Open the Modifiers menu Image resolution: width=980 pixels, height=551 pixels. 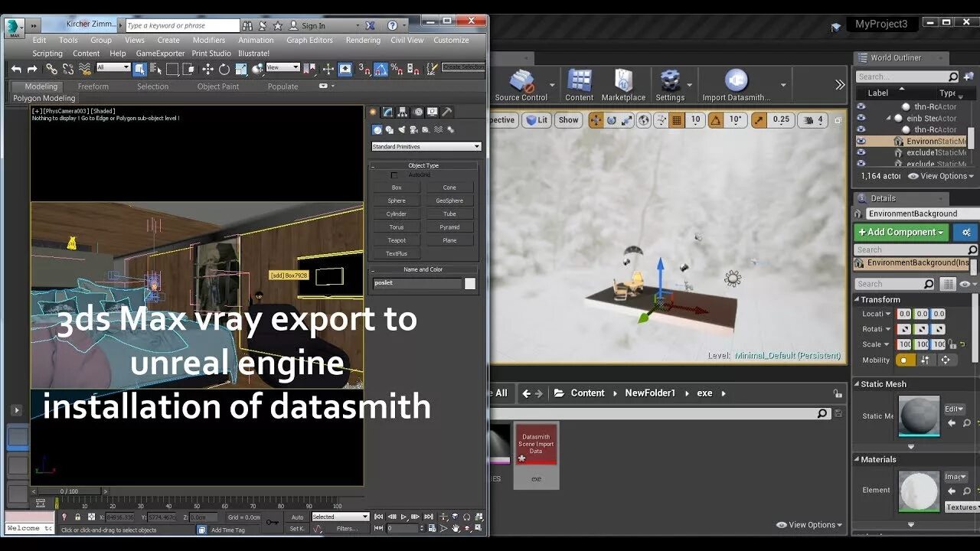pos(209,40)
